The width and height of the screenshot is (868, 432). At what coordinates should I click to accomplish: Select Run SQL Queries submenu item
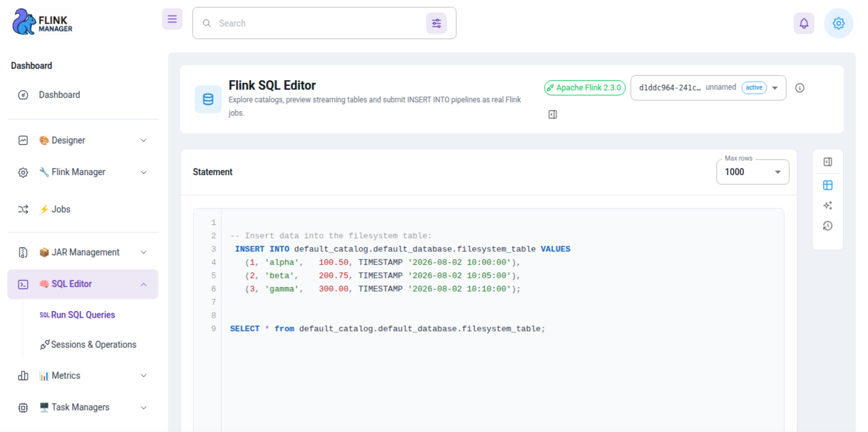(x=82, y=315)
